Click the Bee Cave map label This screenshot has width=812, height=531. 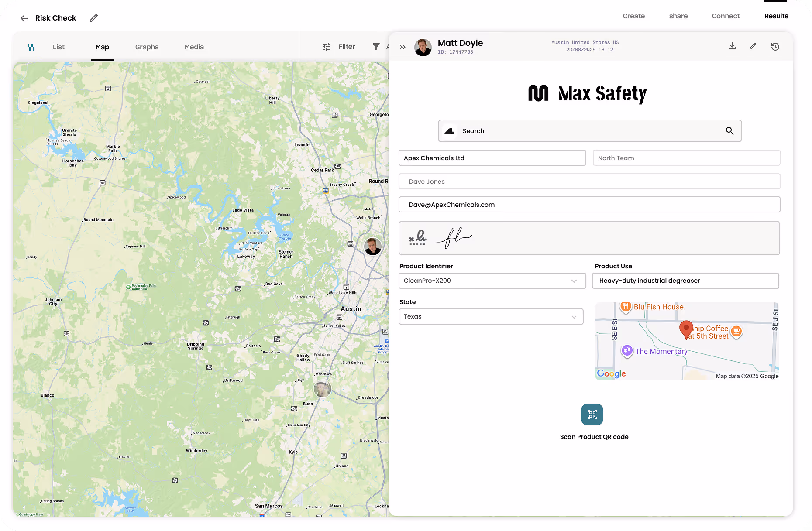pyautogui.click(x=274, y=284)
